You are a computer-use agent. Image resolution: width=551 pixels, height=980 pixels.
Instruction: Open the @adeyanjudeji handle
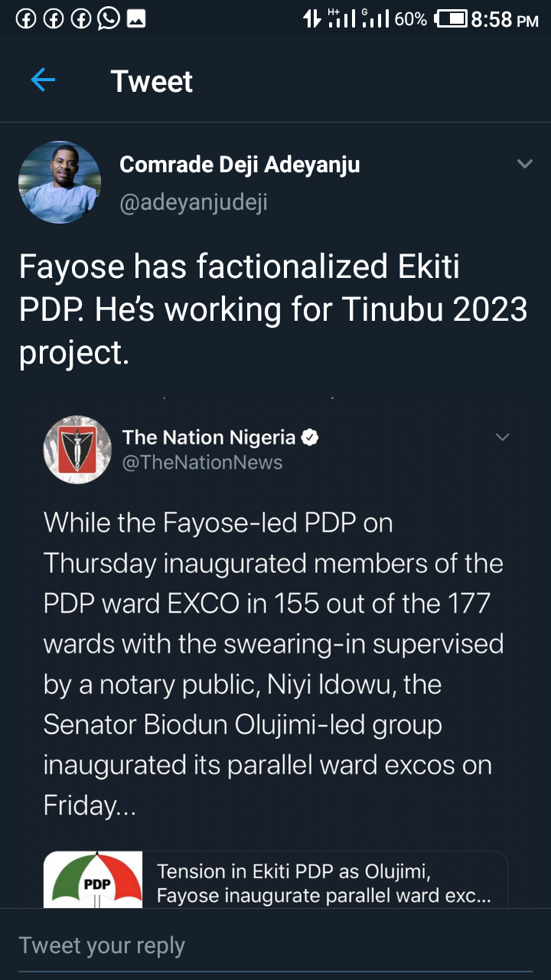[x=194, y=203]
